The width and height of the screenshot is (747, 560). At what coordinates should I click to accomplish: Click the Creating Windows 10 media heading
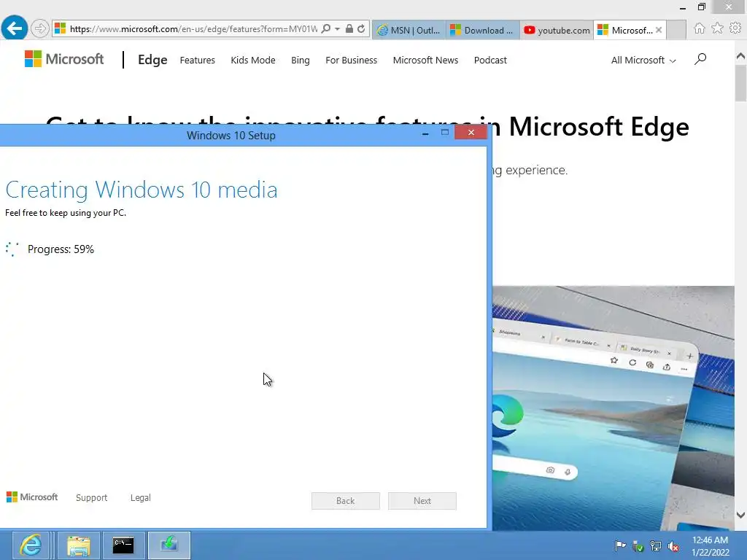pyautogui.click(x=142, y=190)
